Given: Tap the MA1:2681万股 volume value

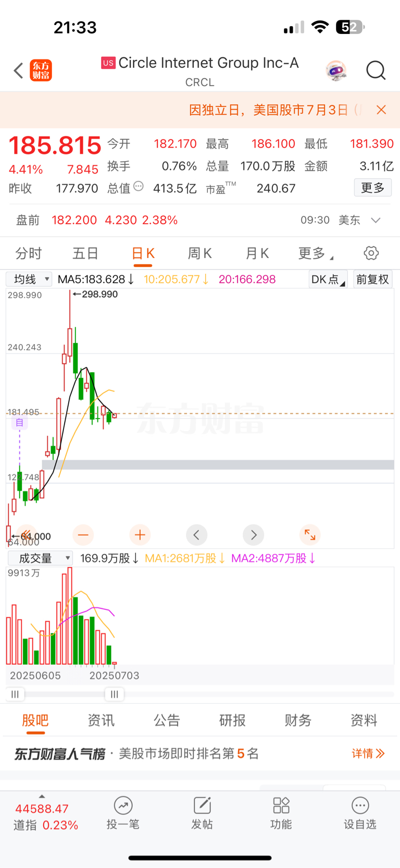Looking at the screenshot, I should click(185, 558).
